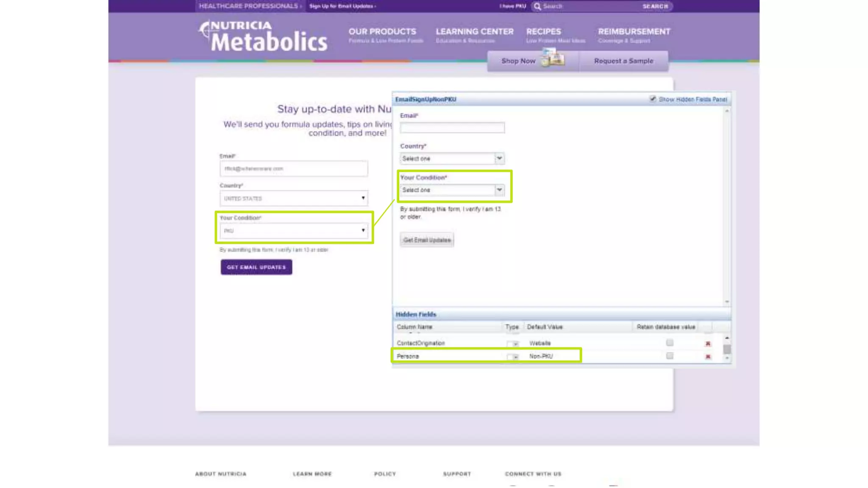The image size is (868, 488).
Task: Click the product image beside Shop Now
Action: 553,58
